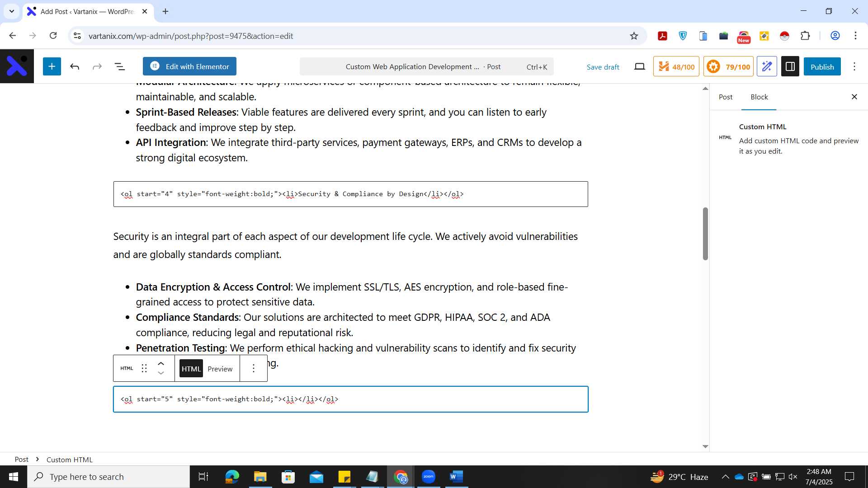Switch to the Block sidebar tab
This screenshot has width=868, height=488.
point(759,97)
